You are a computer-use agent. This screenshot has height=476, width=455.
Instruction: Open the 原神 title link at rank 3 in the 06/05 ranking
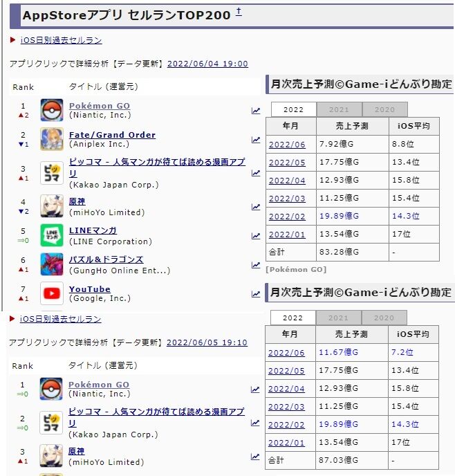pyautogui.click(x=77, y=451)
